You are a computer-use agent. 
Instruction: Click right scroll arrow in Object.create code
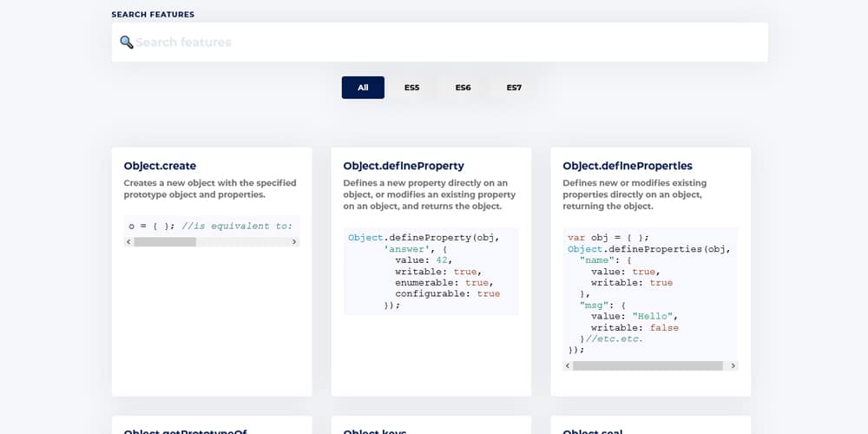pyautogui.click(x=294, y=242)
